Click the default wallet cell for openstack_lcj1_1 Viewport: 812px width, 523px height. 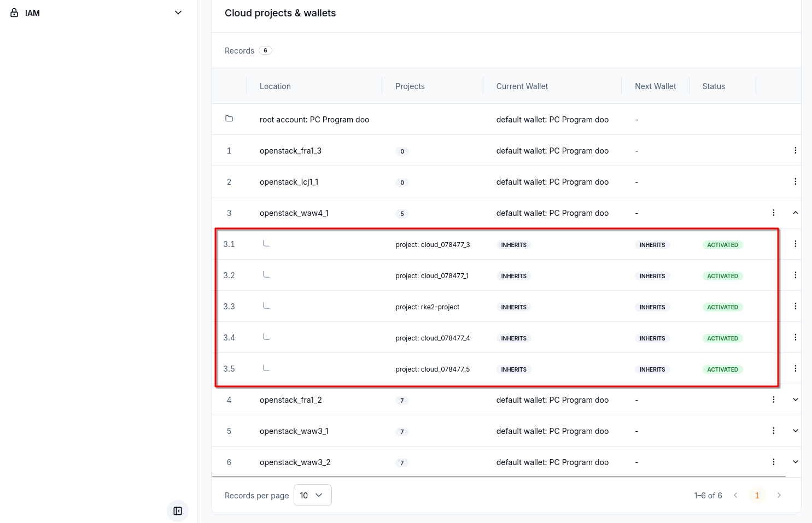[552, 182]
